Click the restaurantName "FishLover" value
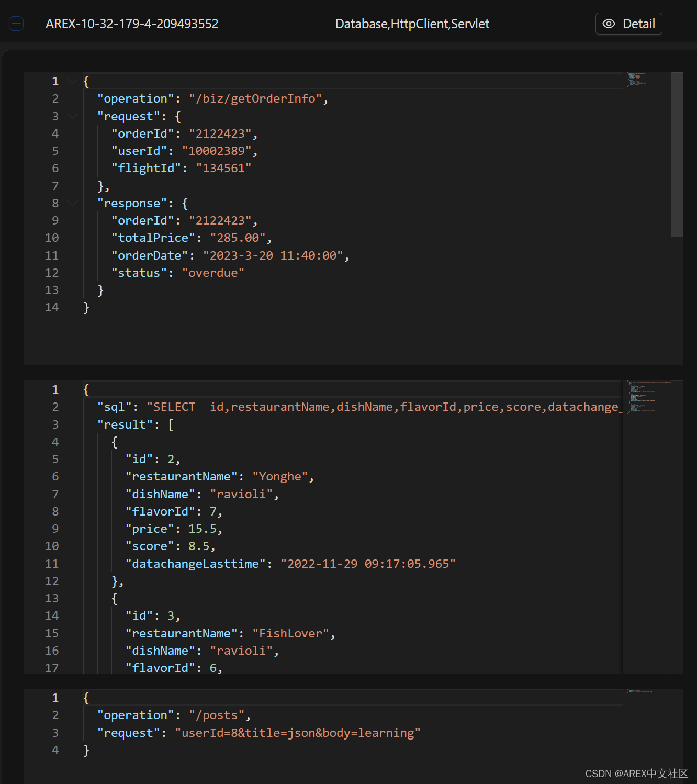This screenshot has height=784, width=697. [x=291, y=633]
